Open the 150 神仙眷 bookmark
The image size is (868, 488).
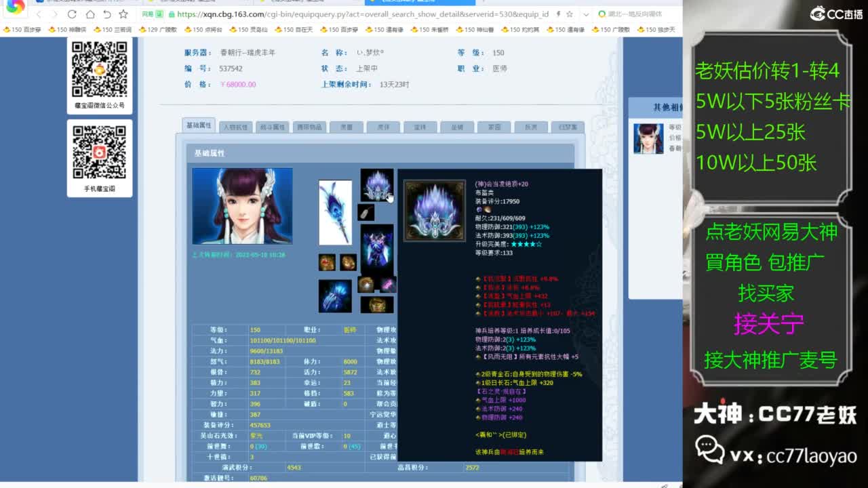point(475,30)
